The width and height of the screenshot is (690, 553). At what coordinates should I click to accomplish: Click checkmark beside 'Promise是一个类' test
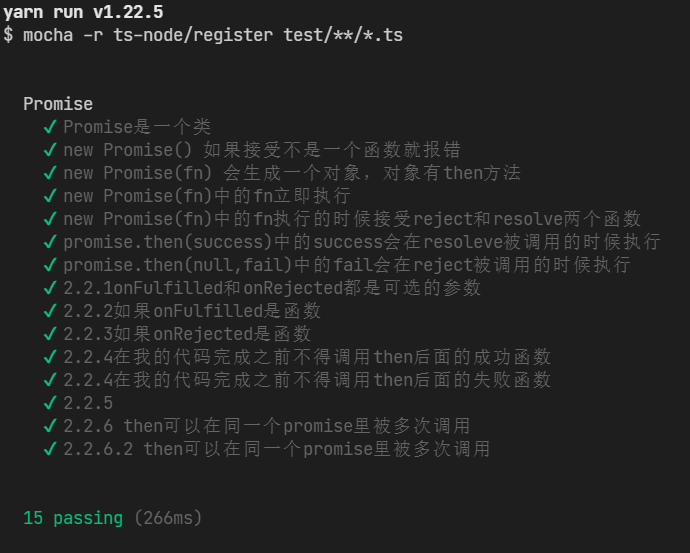tap(51, 127)
